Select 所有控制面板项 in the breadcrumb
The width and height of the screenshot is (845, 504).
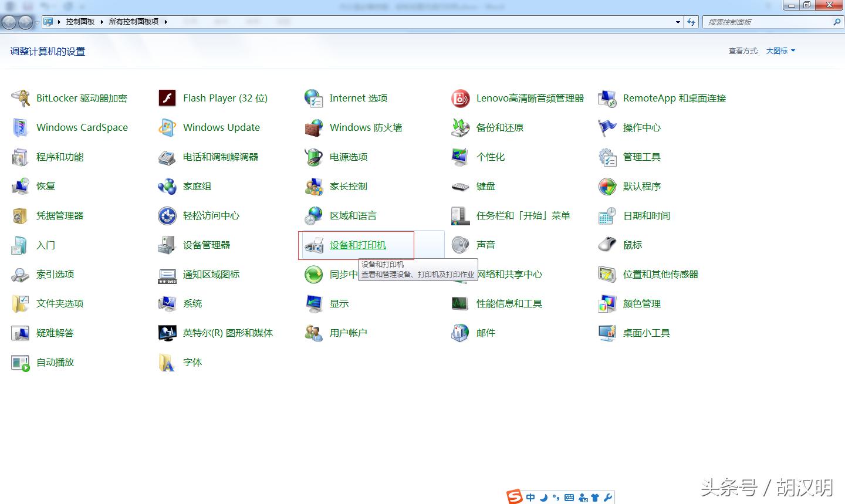pos(134,22)
